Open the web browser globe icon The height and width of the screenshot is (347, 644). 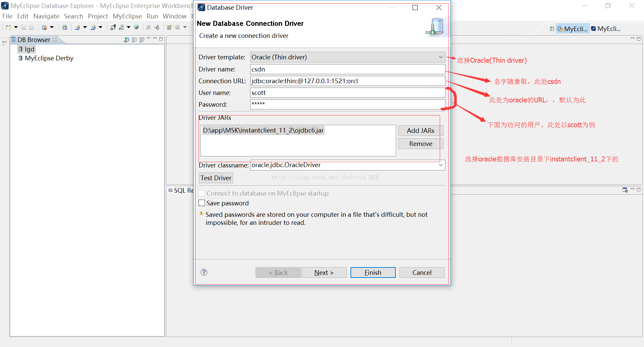137,28
